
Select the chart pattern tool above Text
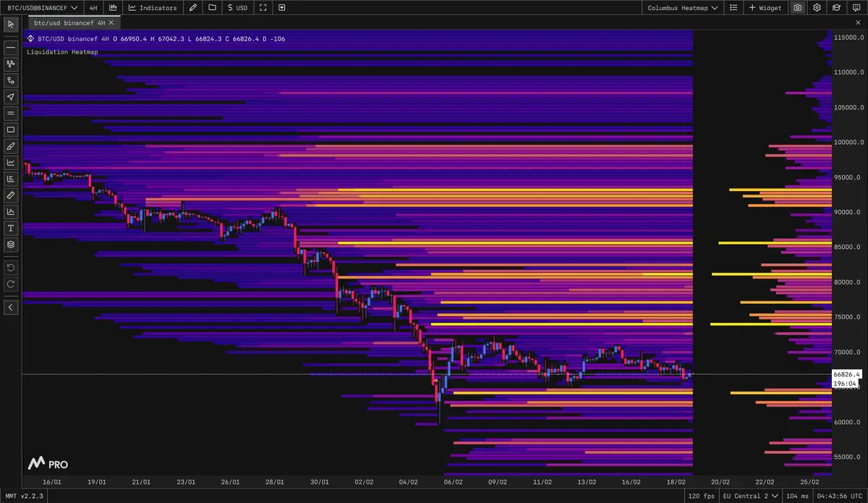(11, 211)
